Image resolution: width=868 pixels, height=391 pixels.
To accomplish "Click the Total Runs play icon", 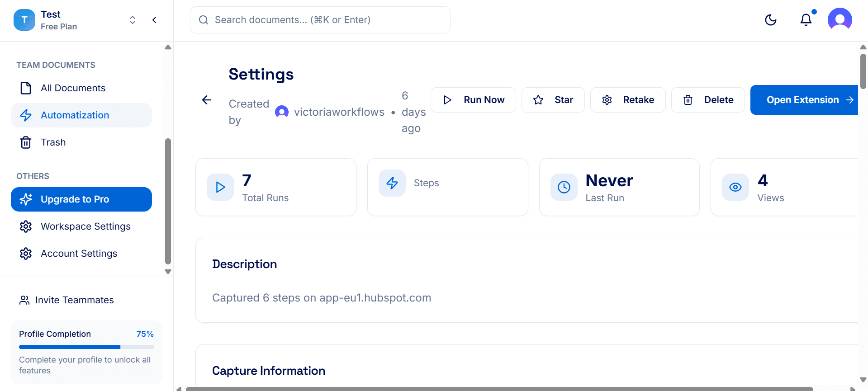I will tap(220, 187).
